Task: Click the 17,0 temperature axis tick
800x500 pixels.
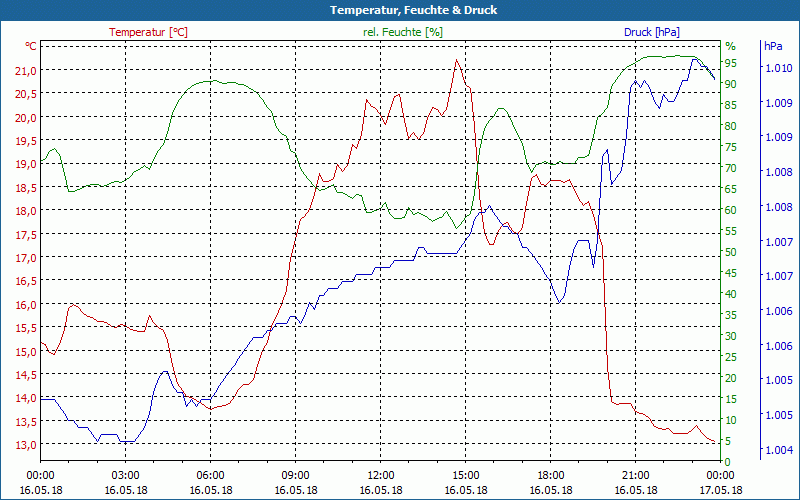Action: pos(26,258)
